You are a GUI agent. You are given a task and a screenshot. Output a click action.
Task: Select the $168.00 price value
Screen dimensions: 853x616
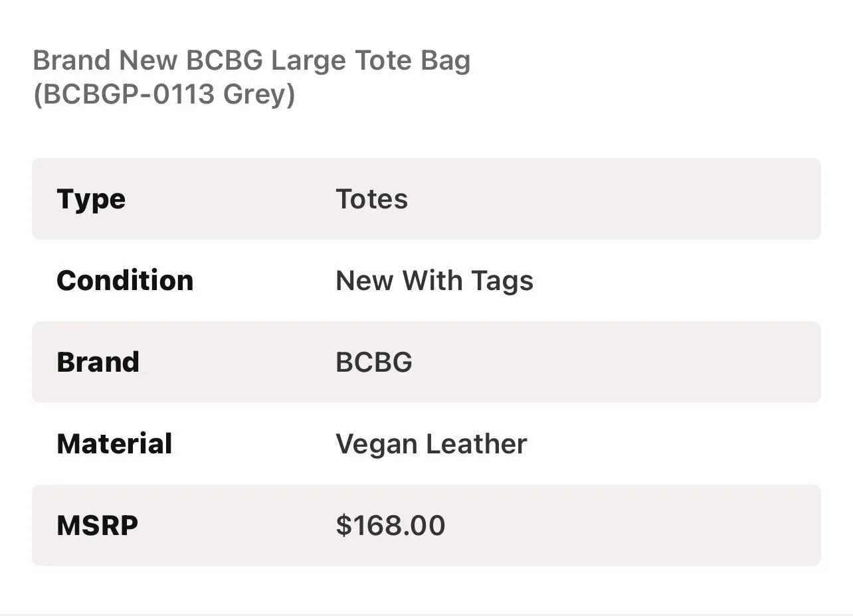(391, 525)
